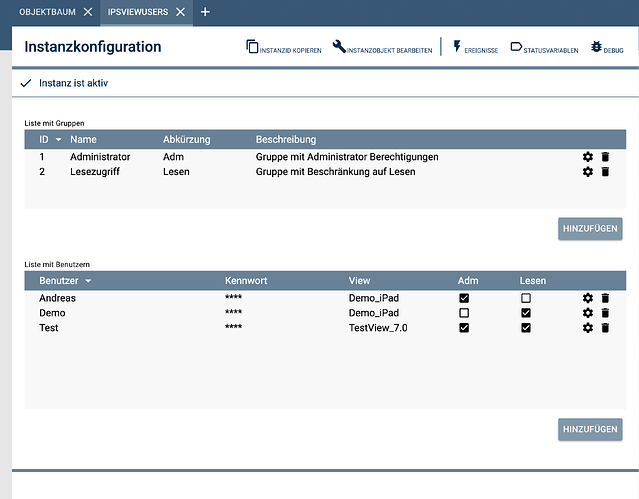
Task: Delete user Andreas with trash icon
Action: pos(605,298)
